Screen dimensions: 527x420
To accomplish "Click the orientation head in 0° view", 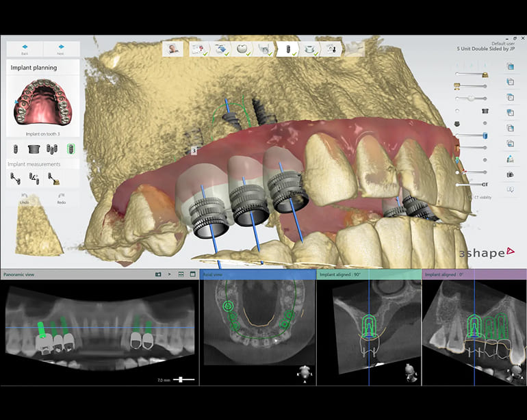I will [x=515, y=373].
